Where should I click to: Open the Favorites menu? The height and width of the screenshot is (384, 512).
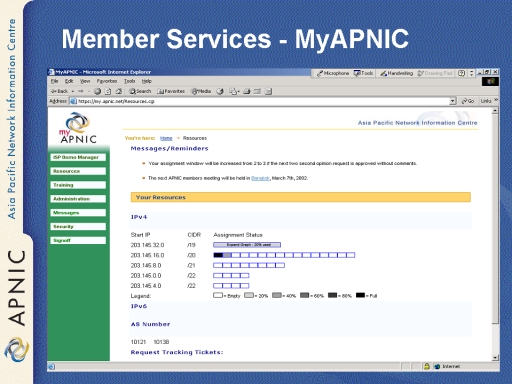(107, 81)
